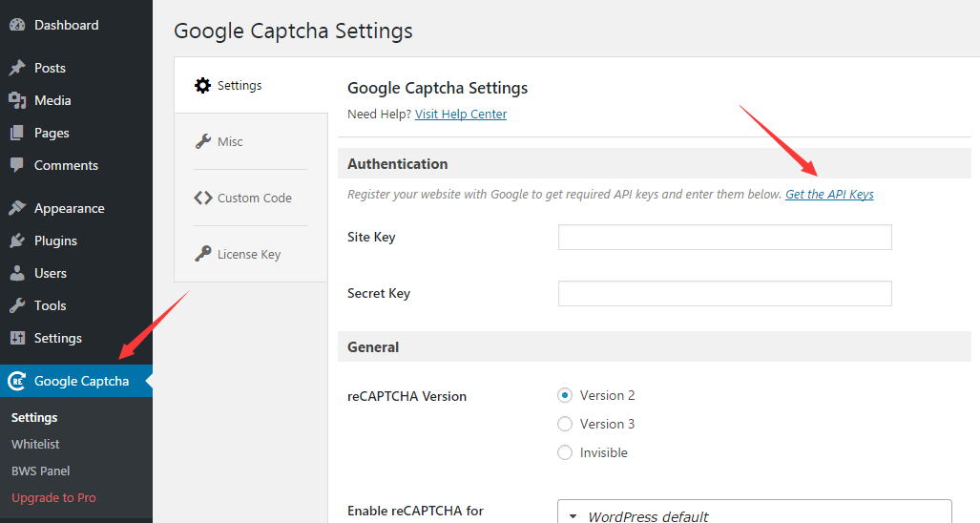Click the Upgrade to Pro link
This screenshot has width=980, height=523.
[x=53, y=498]
